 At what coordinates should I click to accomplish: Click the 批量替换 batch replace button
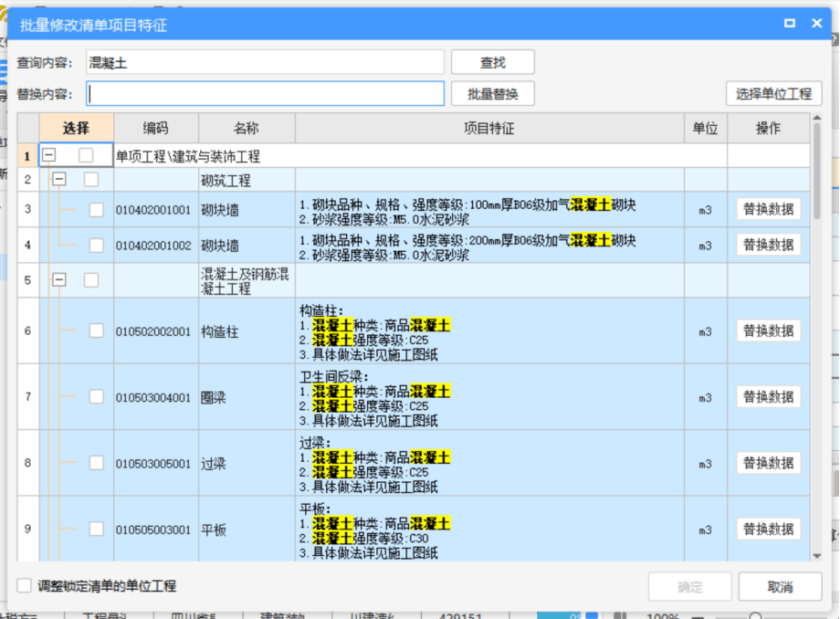492,94
